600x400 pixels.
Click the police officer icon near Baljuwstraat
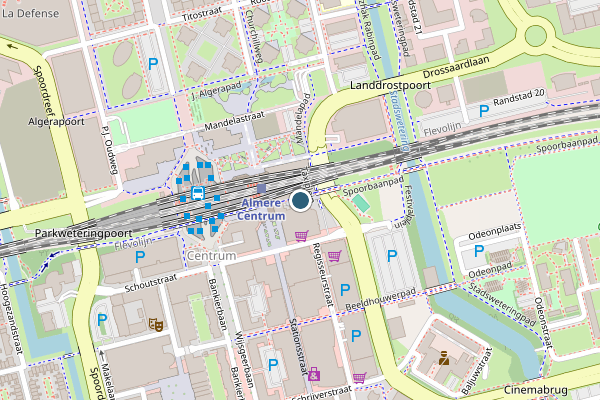[444, 358]
